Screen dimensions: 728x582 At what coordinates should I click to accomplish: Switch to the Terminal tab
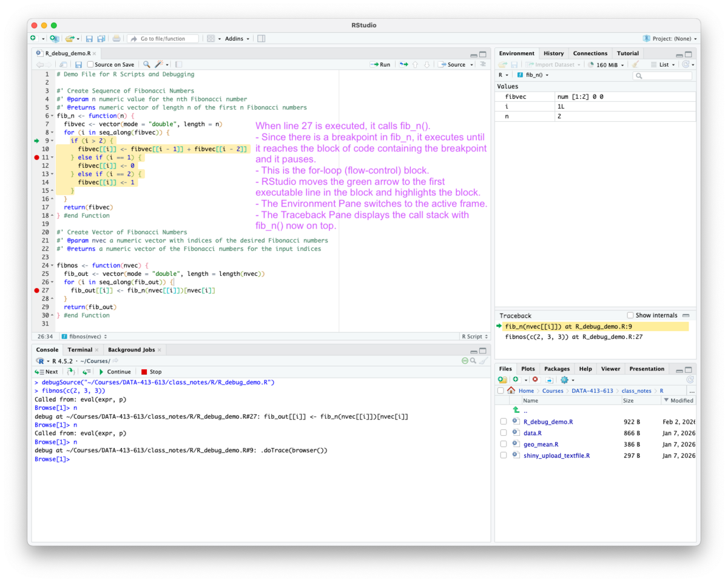click(x=79, y=349)
